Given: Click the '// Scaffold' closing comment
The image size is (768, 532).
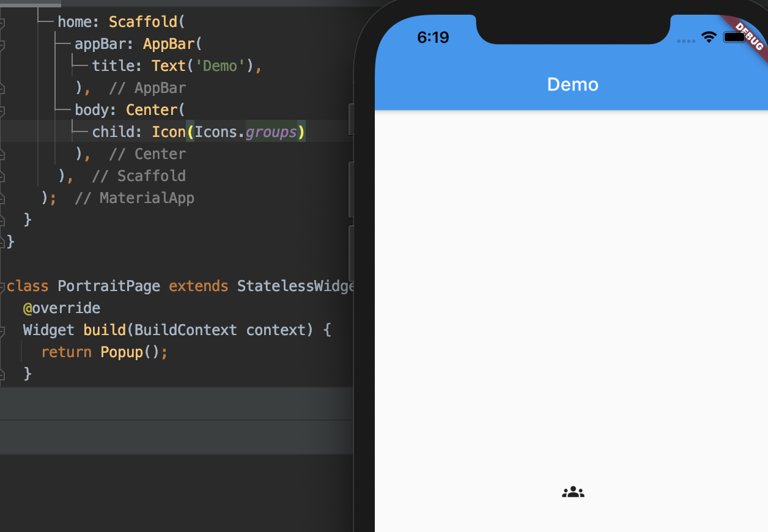Looking at the screenshot, I should tap(139, 176).
